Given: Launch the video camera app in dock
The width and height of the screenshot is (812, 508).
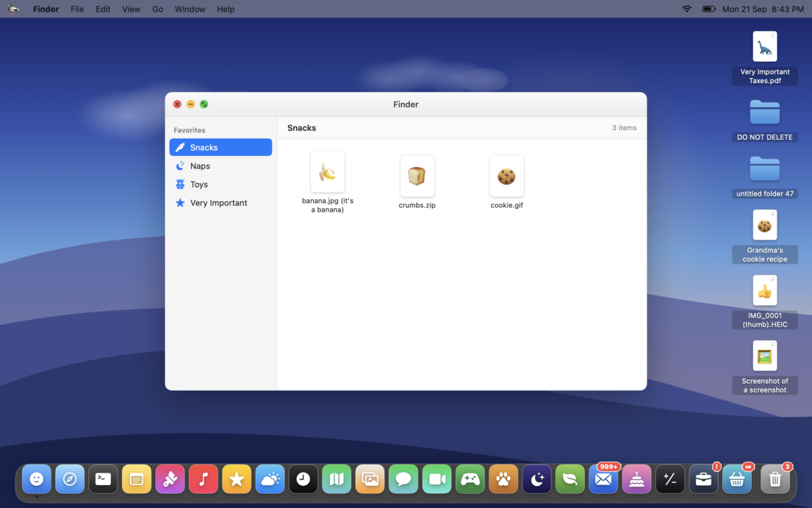Looking at the screenshot, I should (x=437, y=479).
